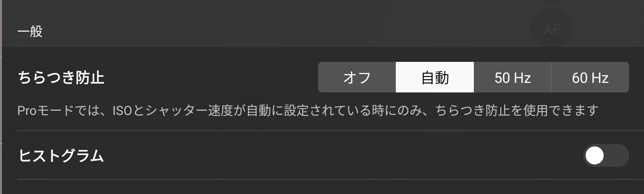Click the ヒストグラム setting label

pos(61,156)
